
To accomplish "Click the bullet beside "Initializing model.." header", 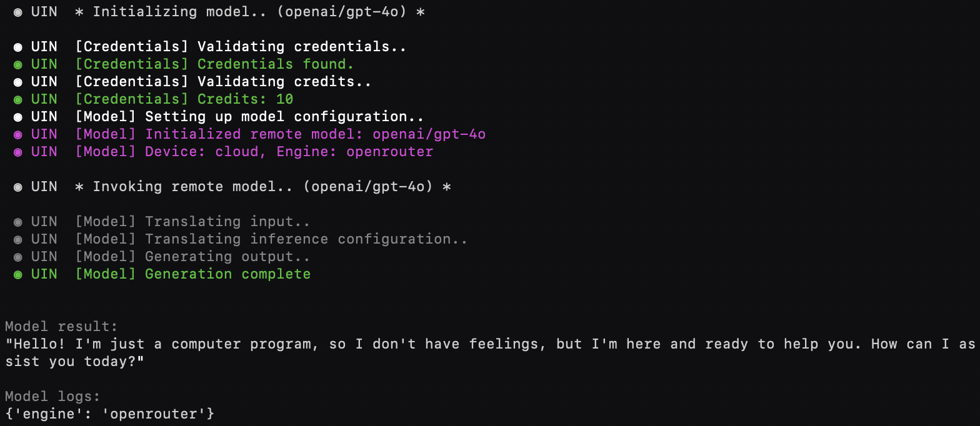I will pos(18,12).
